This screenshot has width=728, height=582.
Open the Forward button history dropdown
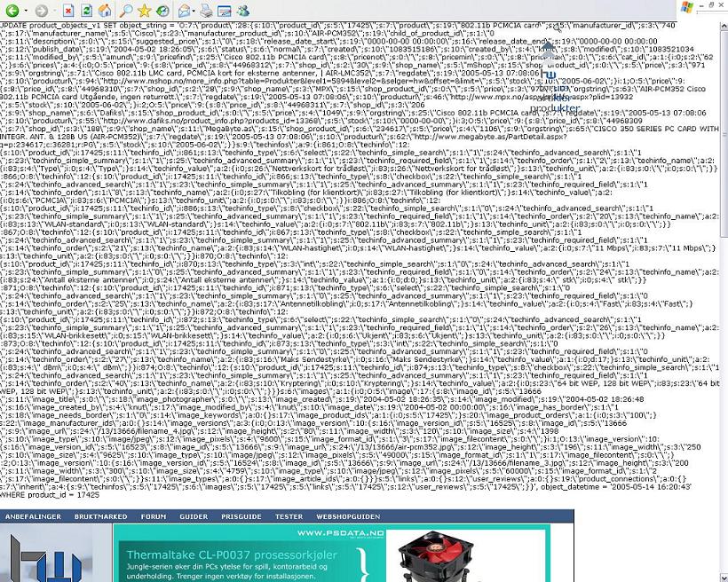(54, 11)
